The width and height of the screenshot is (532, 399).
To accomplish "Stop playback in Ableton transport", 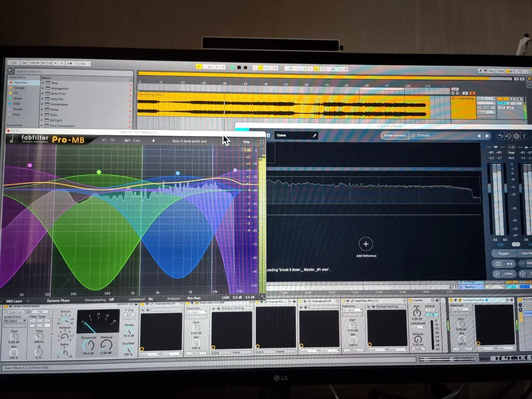I will [239, 68].
